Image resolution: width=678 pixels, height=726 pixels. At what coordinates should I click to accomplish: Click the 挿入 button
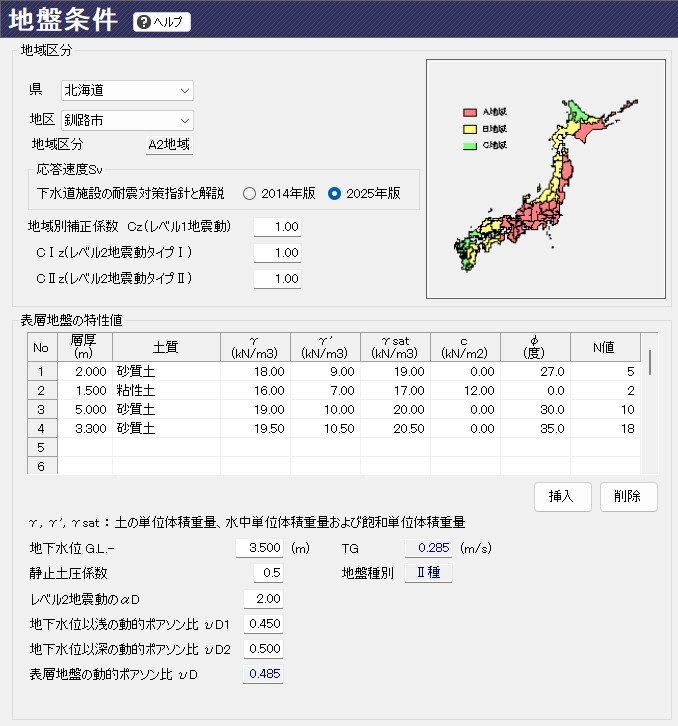coord(562,496)
